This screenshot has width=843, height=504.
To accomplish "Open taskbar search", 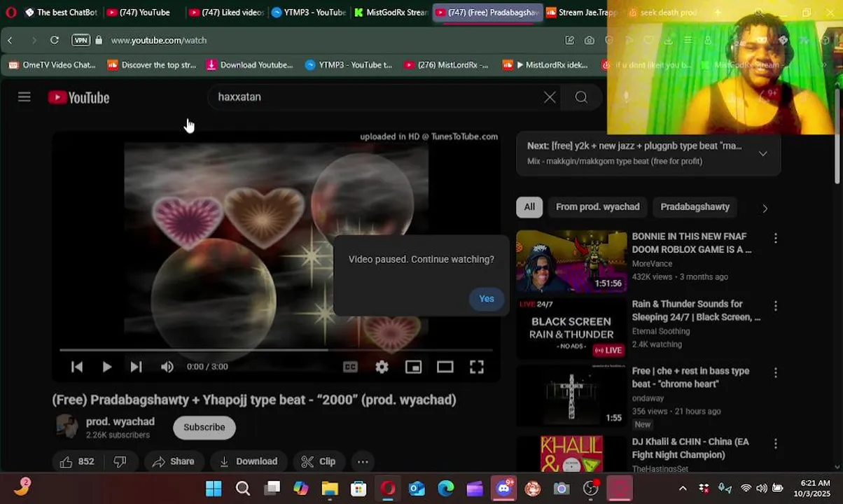I will coord(243,489).
